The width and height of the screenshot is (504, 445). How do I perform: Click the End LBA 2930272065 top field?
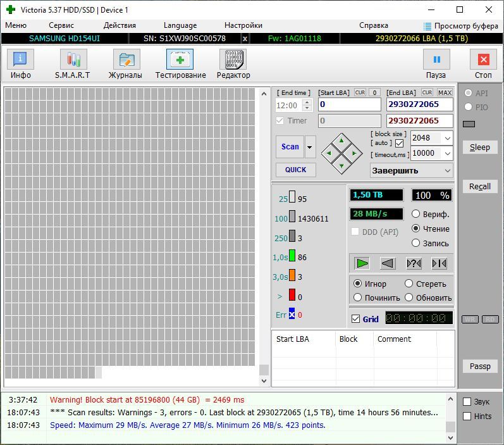(x=419, y=104)
